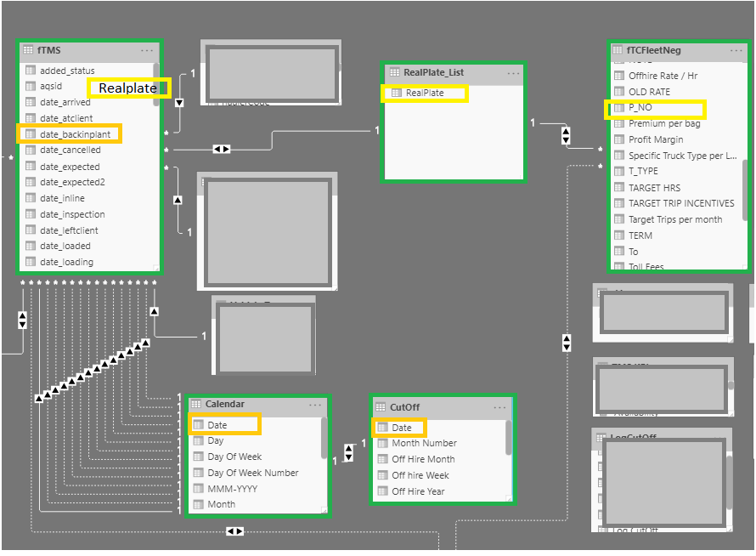Select the CutOff table title
This screenshot has width=756, height=556.
tap(404, 407)
